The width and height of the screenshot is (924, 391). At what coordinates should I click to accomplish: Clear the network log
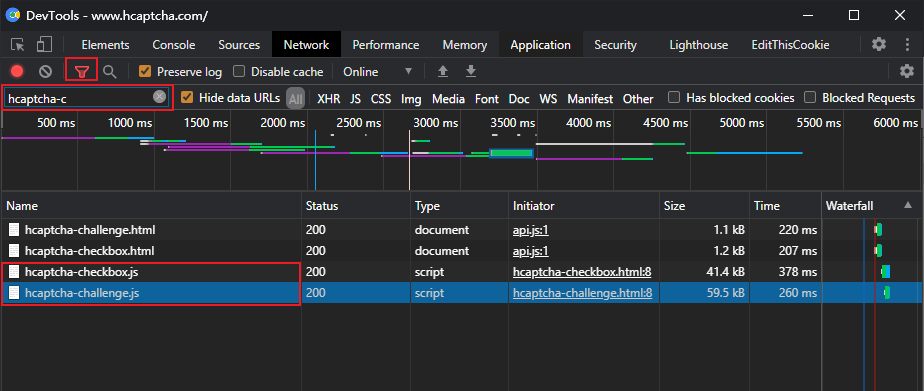coord(45,72)
